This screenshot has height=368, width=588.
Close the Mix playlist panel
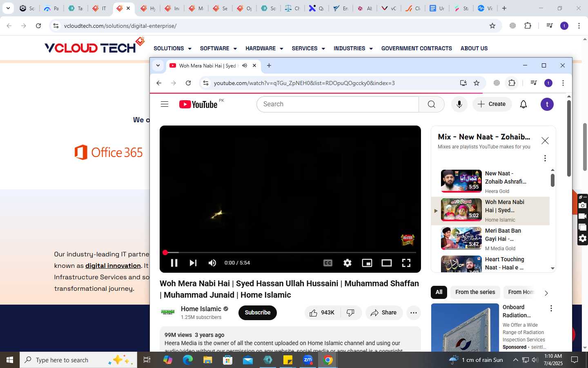(545, 141)
